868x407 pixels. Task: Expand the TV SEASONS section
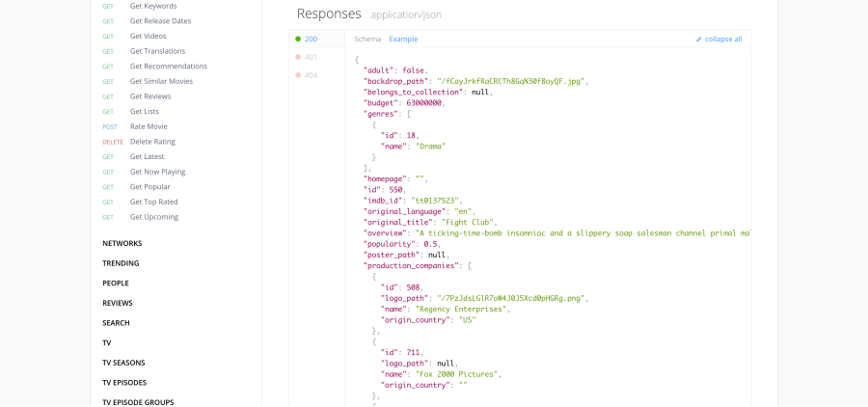pyautogui.click(x=123, y=363)
